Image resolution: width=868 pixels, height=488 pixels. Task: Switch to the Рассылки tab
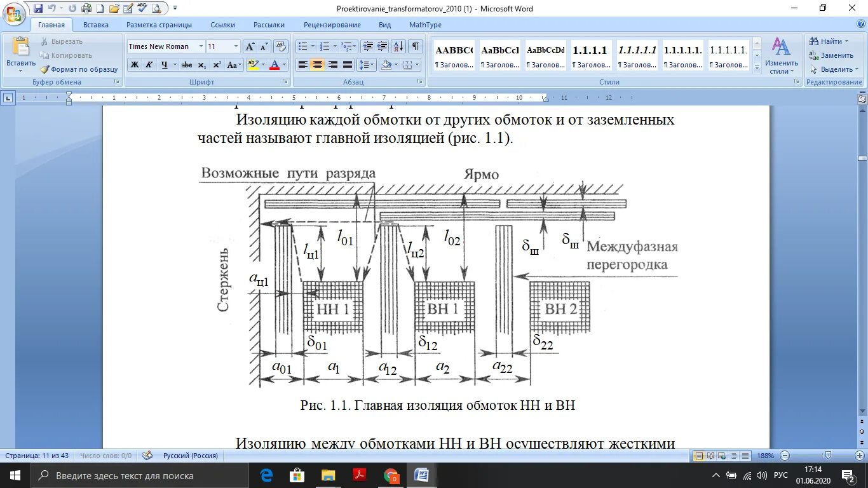(x=269, y=25)
